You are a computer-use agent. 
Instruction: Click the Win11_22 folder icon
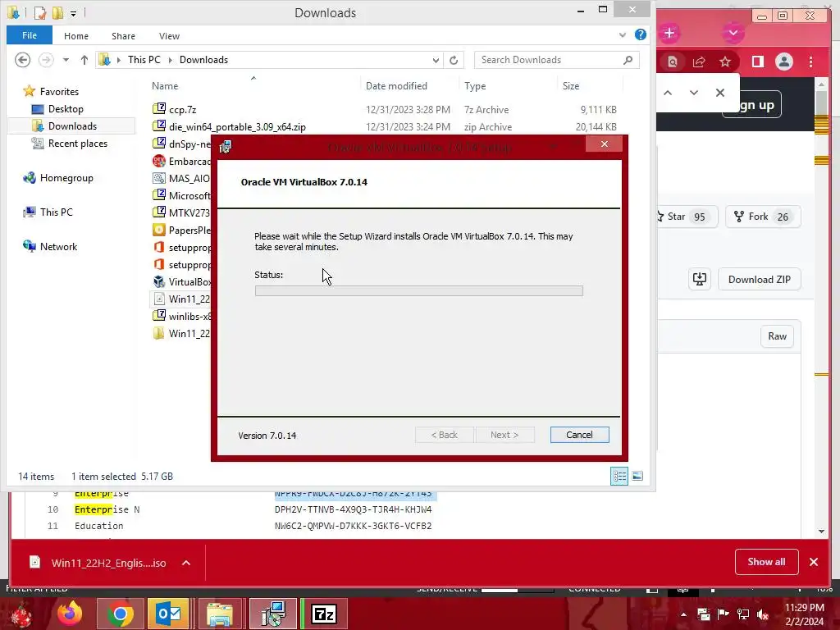(158, 333)
